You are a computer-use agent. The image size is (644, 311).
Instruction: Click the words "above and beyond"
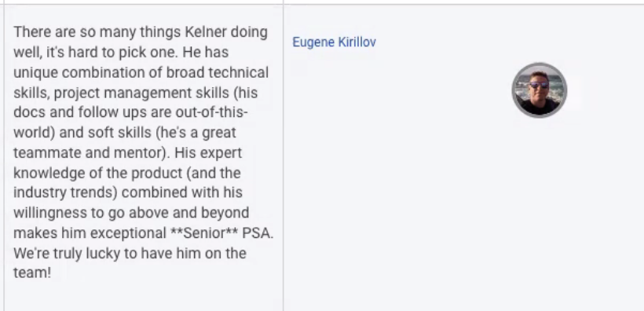(x=189, y=213)
